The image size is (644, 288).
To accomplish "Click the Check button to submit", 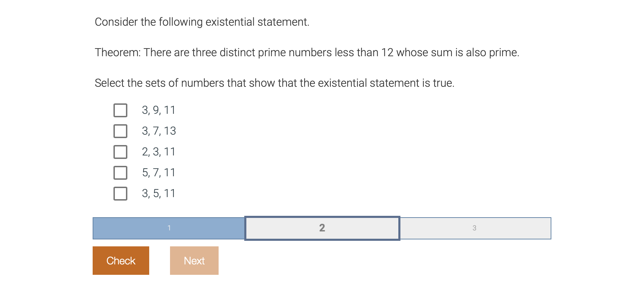I will tap(120, 260).
